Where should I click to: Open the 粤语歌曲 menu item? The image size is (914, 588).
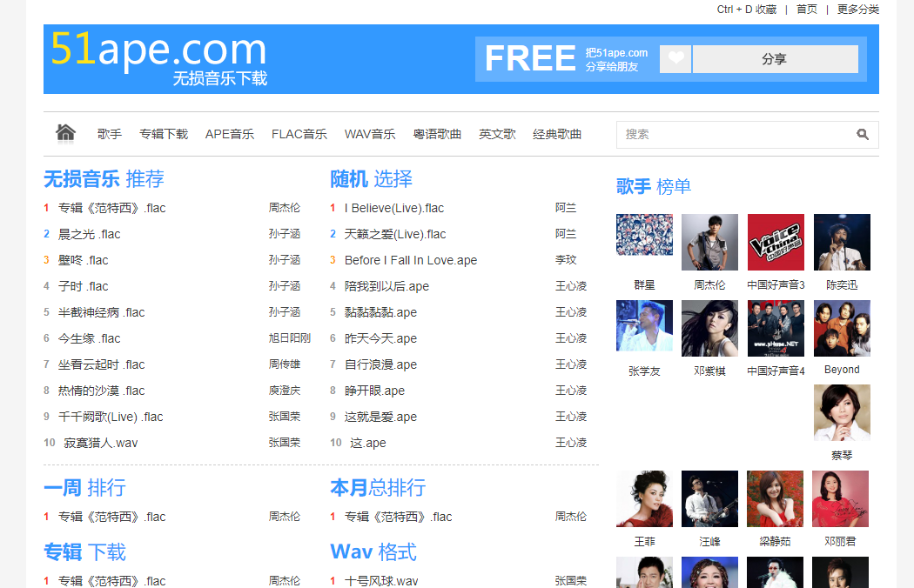(x=437, y=134)
